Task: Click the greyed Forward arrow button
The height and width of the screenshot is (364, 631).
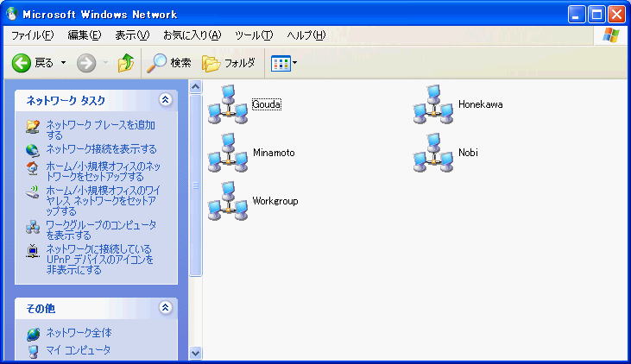Action: click(x=86, y=63)
